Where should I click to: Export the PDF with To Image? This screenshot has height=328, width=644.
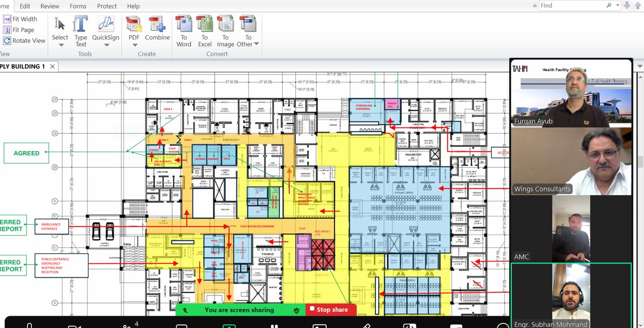pyautogui.click(x=225, y=30)
